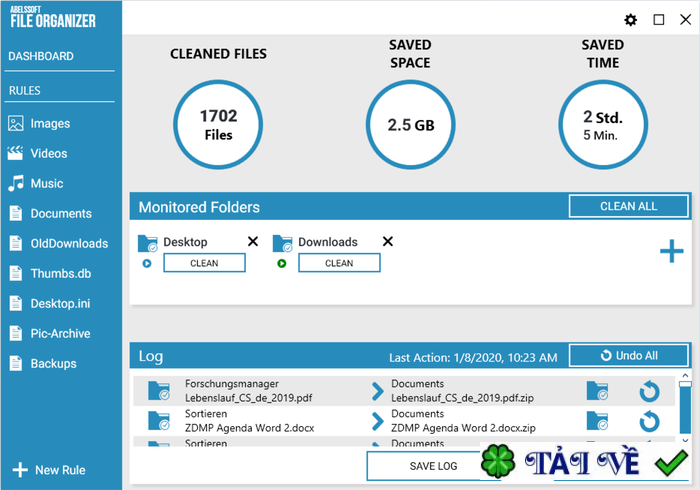Screen dimensions: 700x490
Task: Open the Dashboard section
Action: tap(41, 56)
